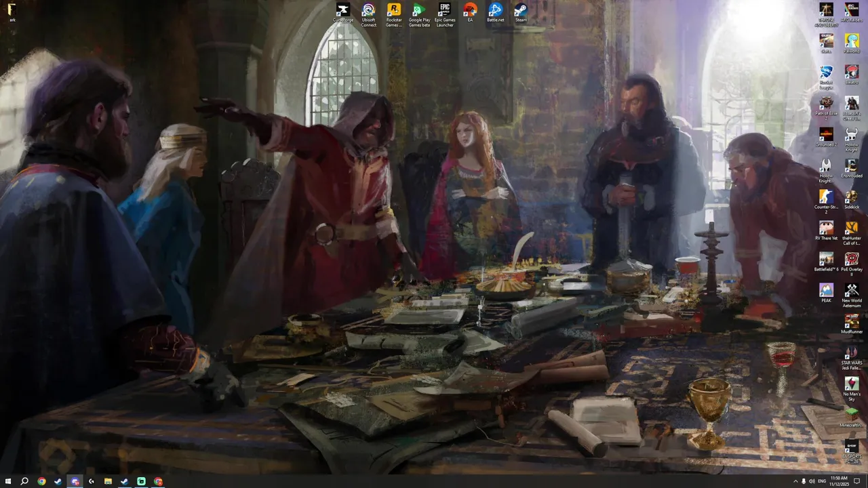Select Throne and Liberty shortcut
The image size is (868, 488).
pyautogui.click(x=826, y=14)
